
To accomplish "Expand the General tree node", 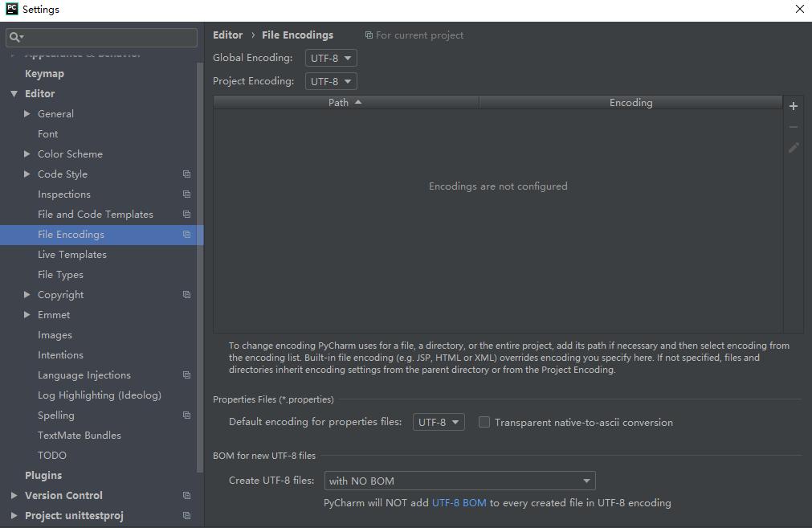I will click(x=27, y=114).
